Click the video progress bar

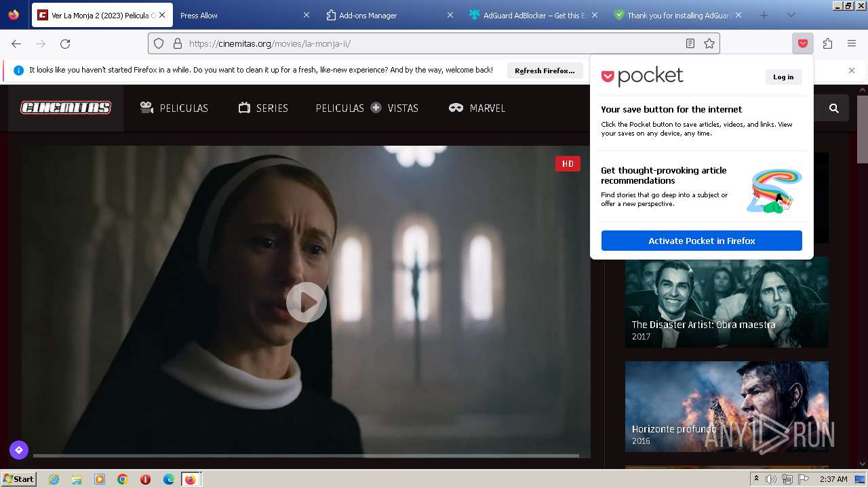306,455
